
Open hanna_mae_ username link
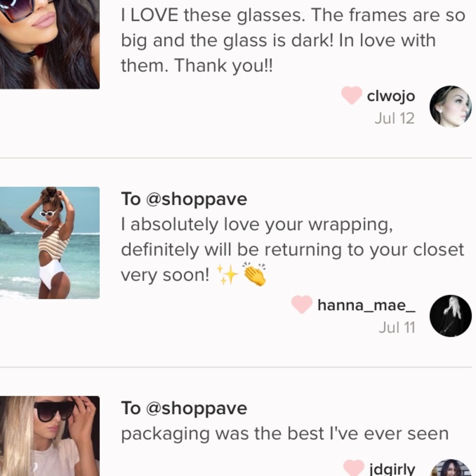tap(366, 305)
